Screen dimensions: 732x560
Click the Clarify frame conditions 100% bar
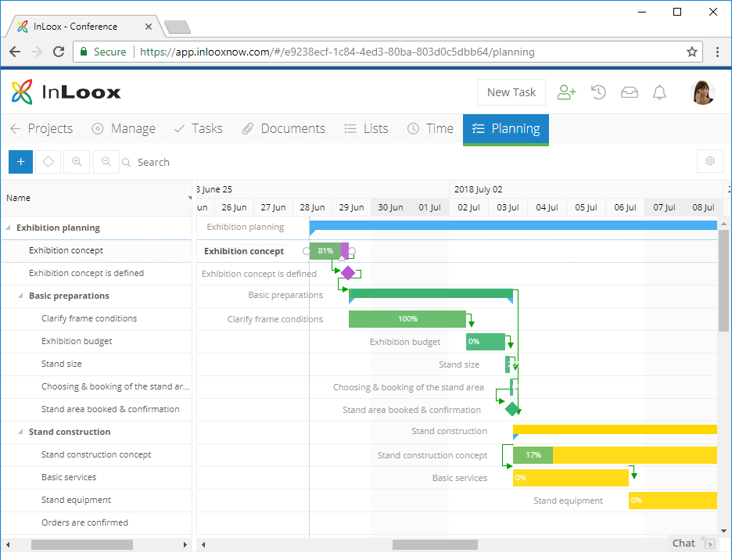point(407,319)
